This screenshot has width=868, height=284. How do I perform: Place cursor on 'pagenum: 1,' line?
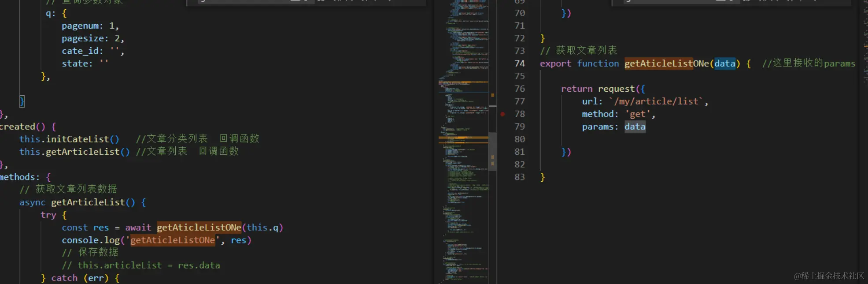(x=90, y=26)
